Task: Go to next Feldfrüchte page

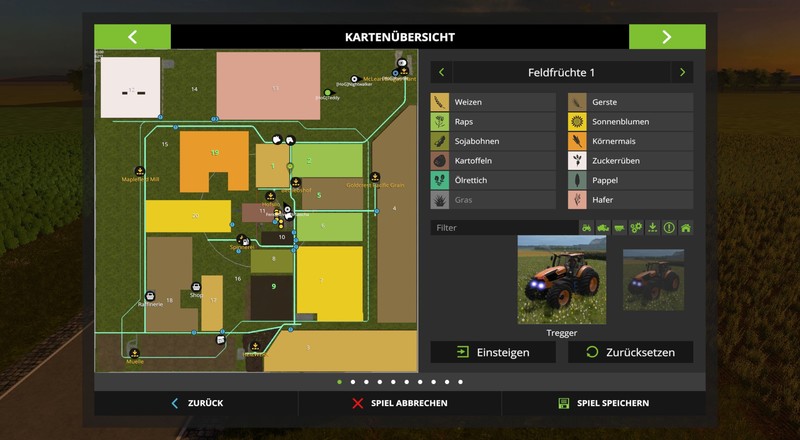Action: 682,72
